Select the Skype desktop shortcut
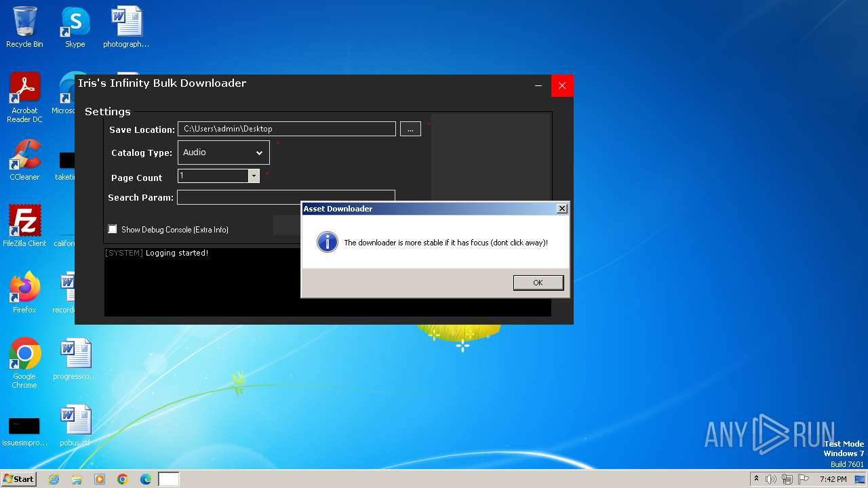This screenshot has width=868, height=488. [75, 28]
